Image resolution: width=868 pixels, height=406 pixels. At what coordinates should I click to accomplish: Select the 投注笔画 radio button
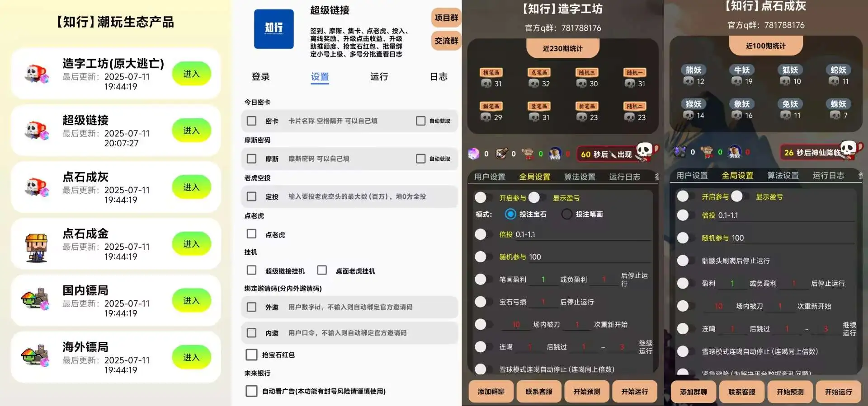[x=566, y=214]
